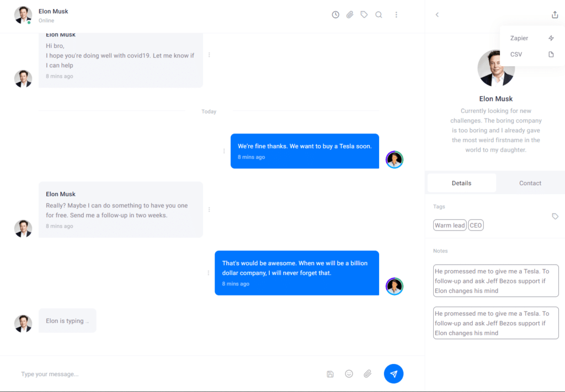Open the emoji picker
The width and height of the screenshot is (565, 392).
coord(349,374)
